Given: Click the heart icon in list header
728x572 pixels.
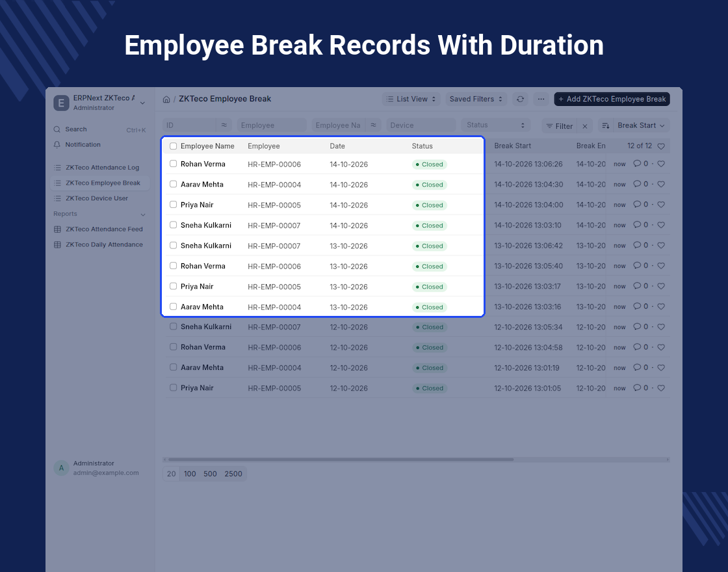Looking at the screenshot, I should pyautogui.click(x=661, y=146).
